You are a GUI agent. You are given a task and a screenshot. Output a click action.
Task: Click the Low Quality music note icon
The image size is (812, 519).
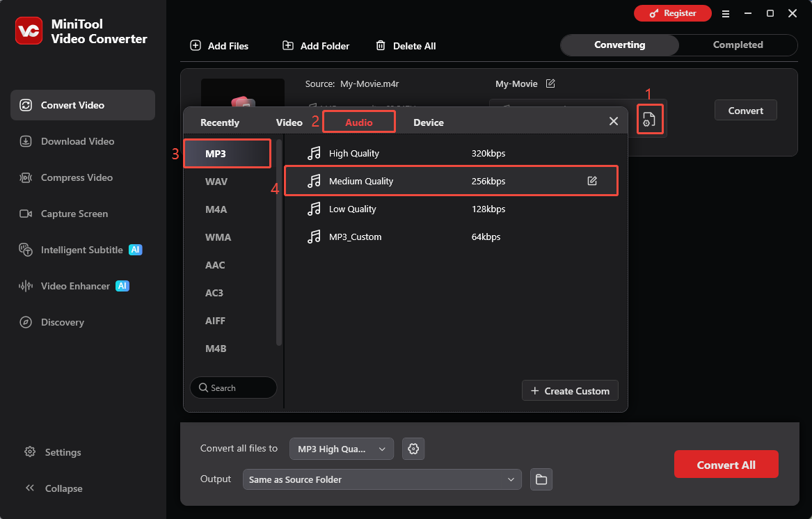tap(314, 209)
